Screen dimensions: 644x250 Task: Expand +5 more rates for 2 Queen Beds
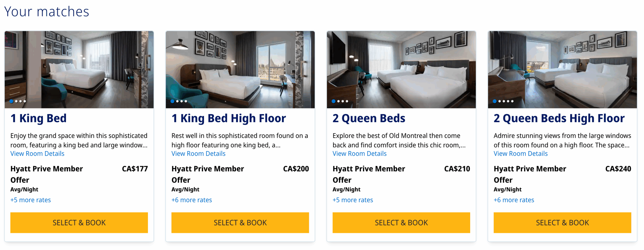[352, 200]
